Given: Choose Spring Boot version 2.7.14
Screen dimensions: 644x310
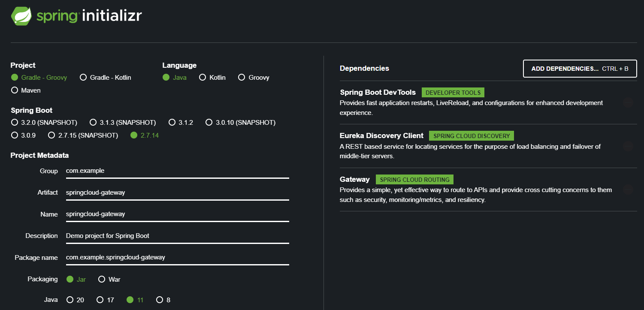Looking at the screenshot, I should [145, 135].
